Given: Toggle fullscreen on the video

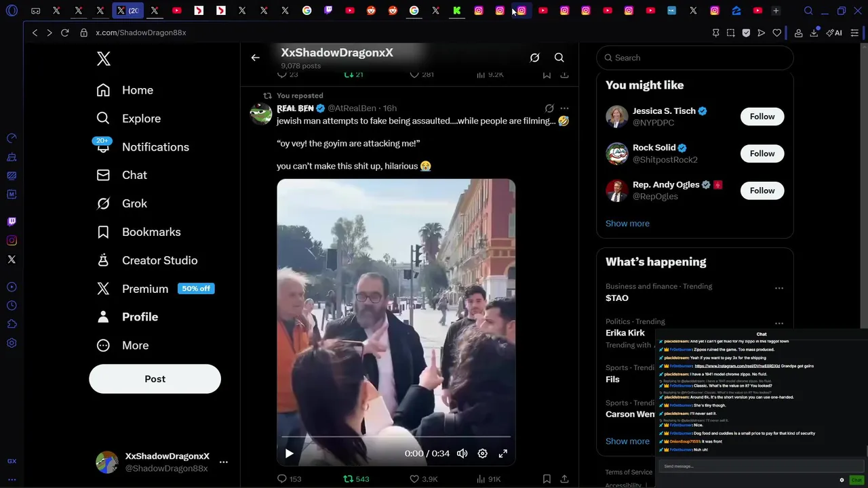Looking at the screenshot, I should pyautogui.click(x=503, y=453).
